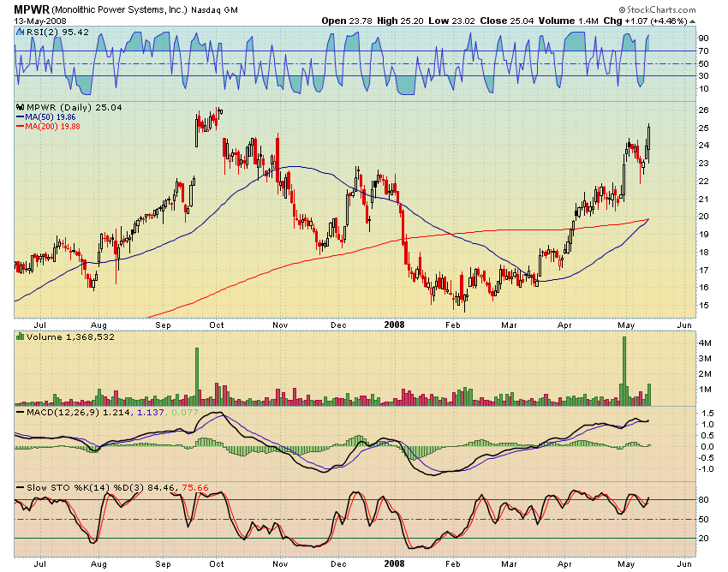The width and height of the screenshot is (728, 572).
Task: Click the black Slow STO legend line marker
Action: click(20, 487)
